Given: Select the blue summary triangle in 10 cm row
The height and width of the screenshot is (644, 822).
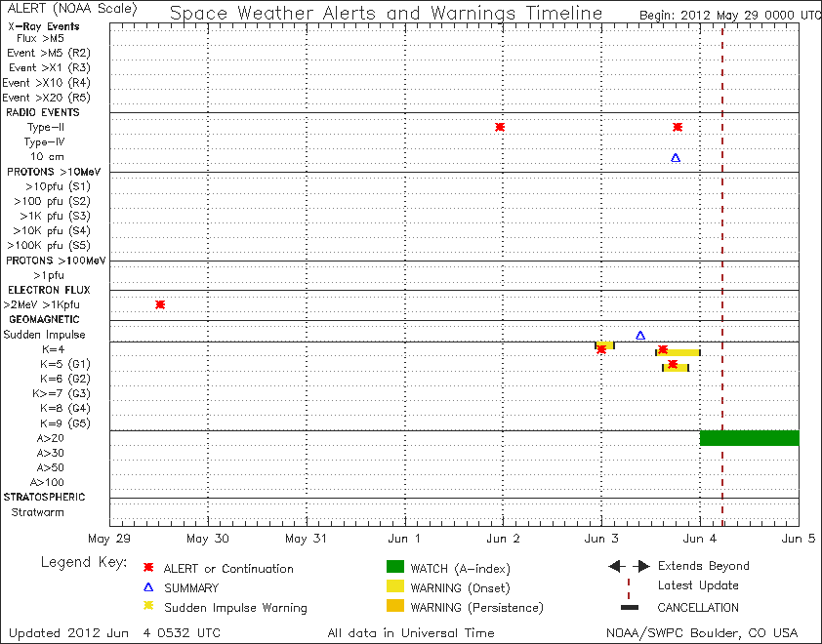Looking at the screenshot, I should (x=676, y=157).
